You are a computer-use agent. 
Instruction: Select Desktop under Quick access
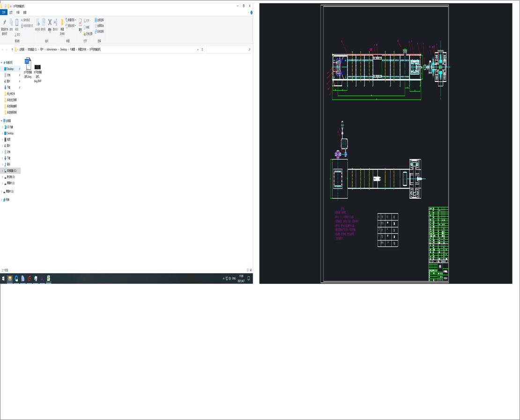[x=10, y=69]
